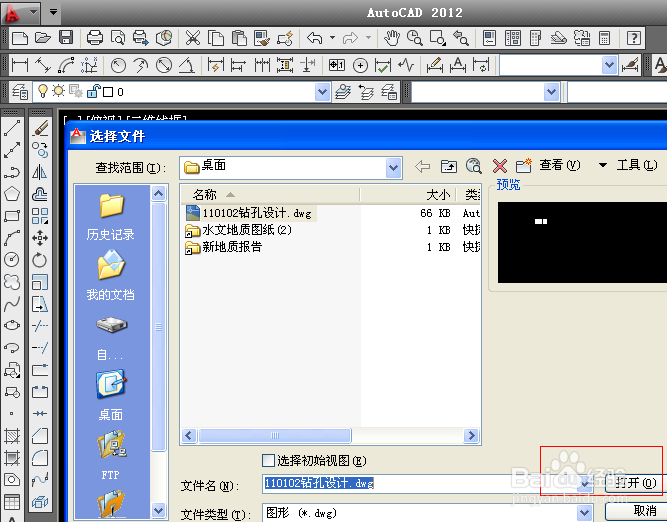Image resolution: width=667 pixels, height=522 pixels.
Task: Click the Match Properties brush icon
Action: 262,38
